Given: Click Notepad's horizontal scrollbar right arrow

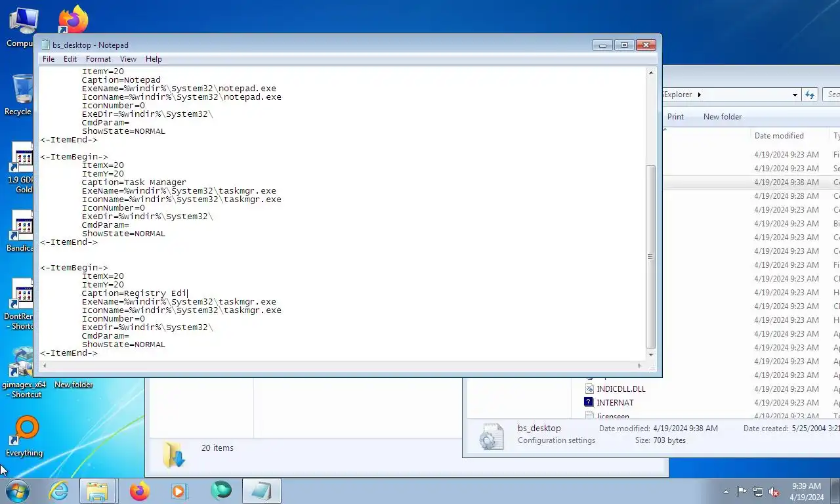Looking at the screenshot, I should [640, 366].
